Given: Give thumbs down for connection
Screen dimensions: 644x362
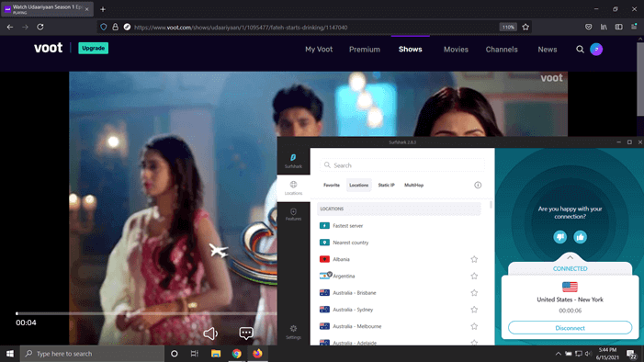Looking at the screenshot, I should pos(559,237).
